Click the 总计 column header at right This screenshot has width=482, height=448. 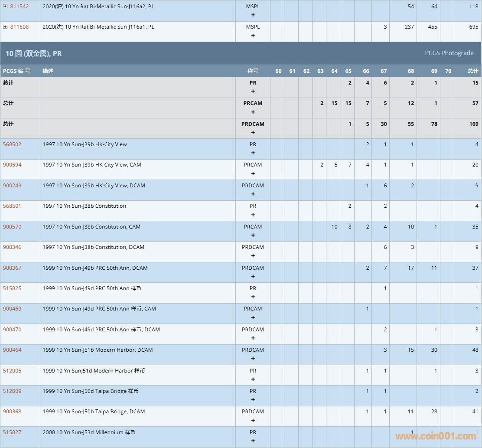pyautogui.click(x=473, y=71)
